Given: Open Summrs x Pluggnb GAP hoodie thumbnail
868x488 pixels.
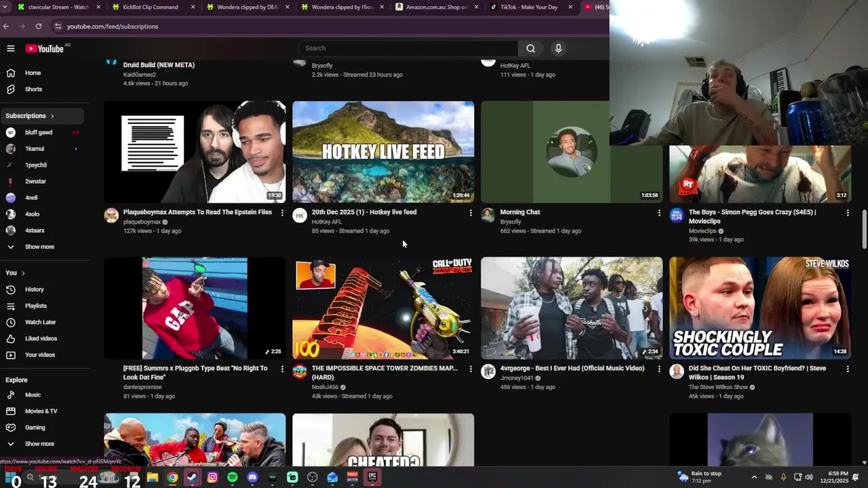Looking at the screenshot, I should point(195,308).
